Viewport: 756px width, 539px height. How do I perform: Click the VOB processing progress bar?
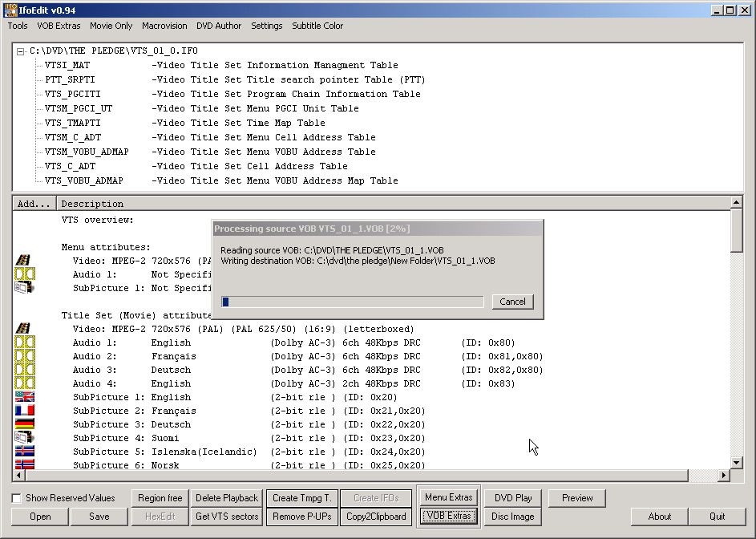tap(353, 302)
